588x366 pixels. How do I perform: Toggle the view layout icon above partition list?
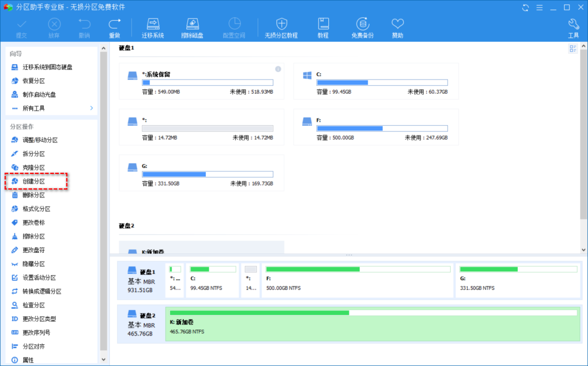coord(573,48)
